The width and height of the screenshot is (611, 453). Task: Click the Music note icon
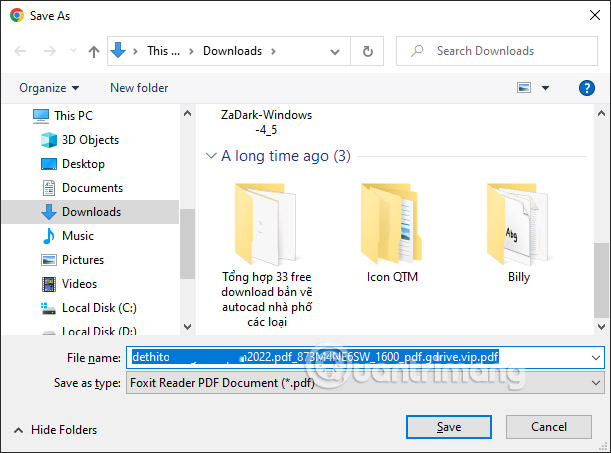pos(49,236)
